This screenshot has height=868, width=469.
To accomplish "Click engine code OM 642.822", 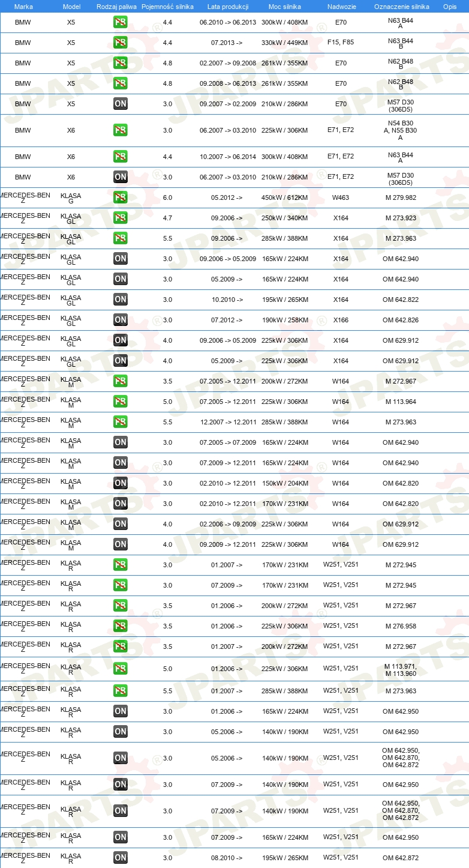I will point(401,300).
